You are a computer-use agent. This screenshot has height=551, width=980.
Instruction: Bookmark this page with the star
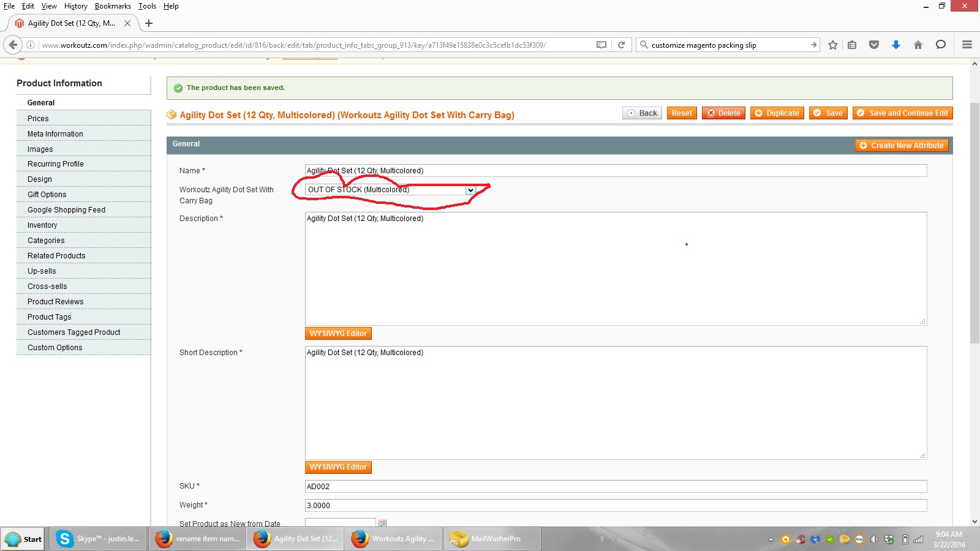(x=833, y=45)
